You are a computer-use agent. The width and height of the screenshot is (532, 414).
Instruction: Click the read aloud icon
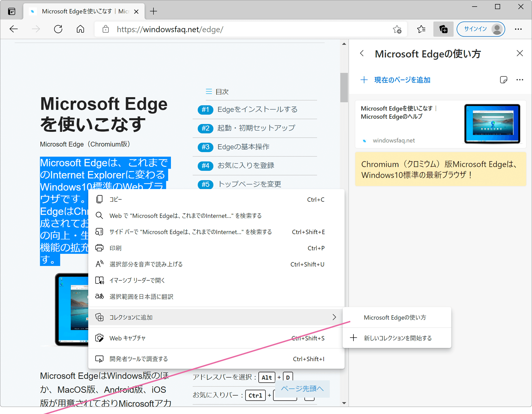(99, 264)
